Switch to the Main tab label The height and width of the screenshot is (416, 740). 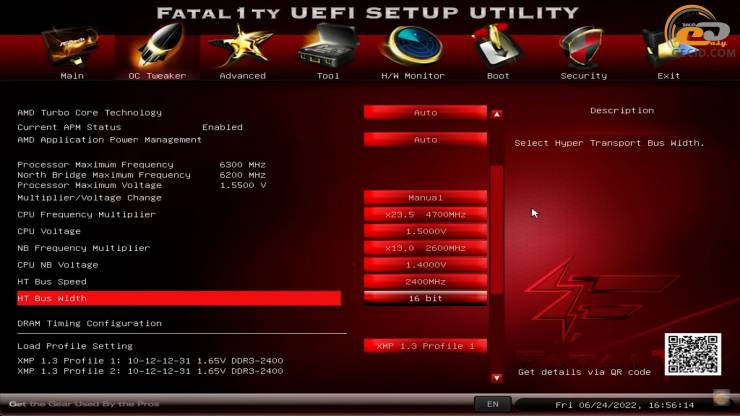pyautogui.click(x=72, y=76)
